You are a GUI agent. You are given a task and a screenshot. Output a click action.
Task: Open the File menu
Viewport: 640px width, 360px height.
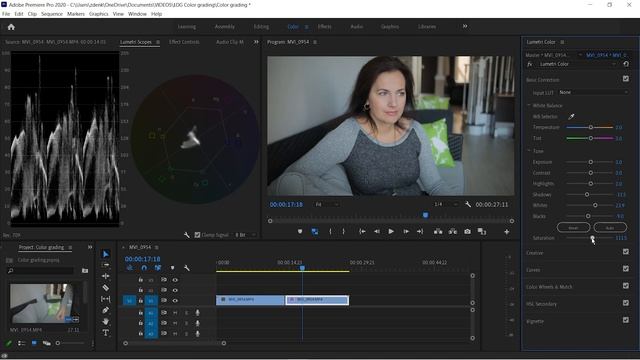tap(6, 14)
